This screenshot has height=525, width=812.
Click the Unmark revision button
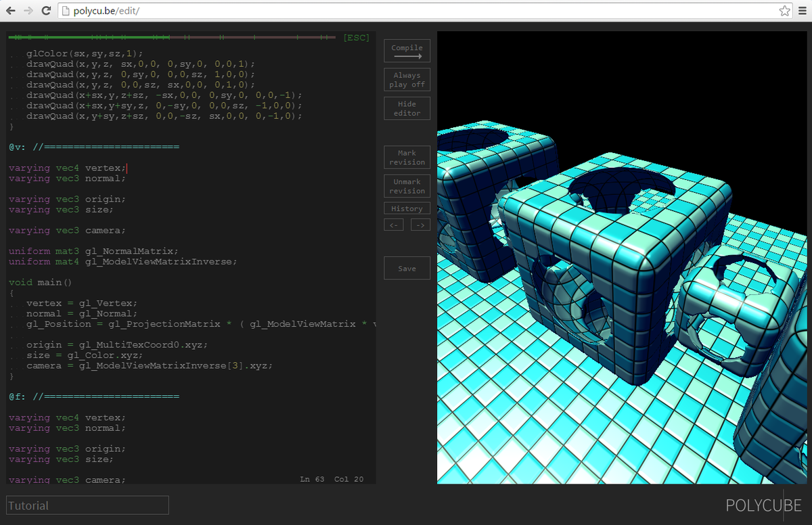[x=407, y=186]
